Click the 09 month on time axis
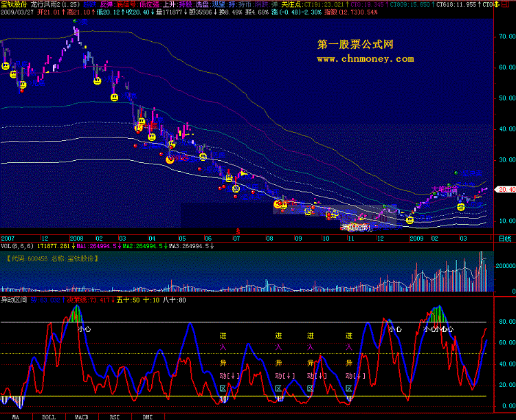 (x=298, y=239)
